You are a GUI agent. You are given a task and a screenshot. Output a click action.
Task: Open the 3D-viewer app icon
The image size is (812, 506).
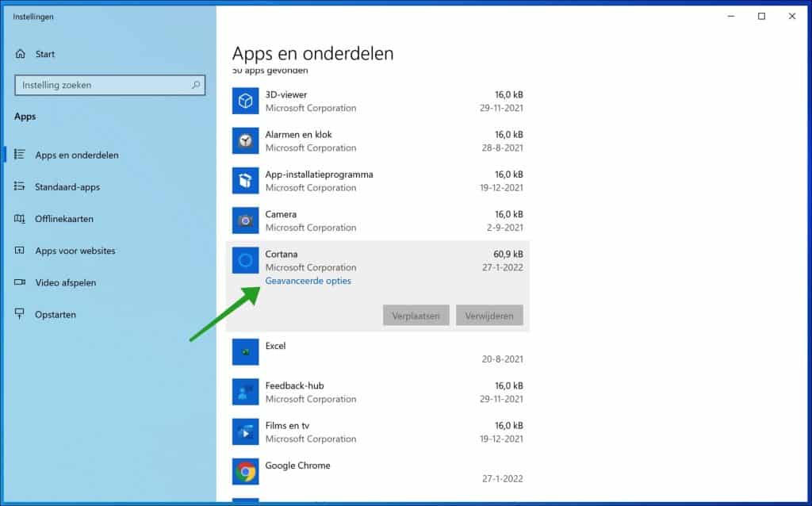coord(246,101)
